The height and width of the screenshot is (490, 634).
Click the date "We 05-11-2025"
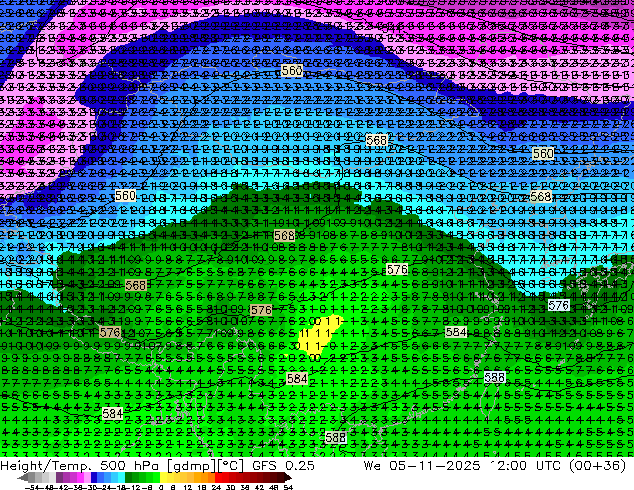click(x=422, y=465)
